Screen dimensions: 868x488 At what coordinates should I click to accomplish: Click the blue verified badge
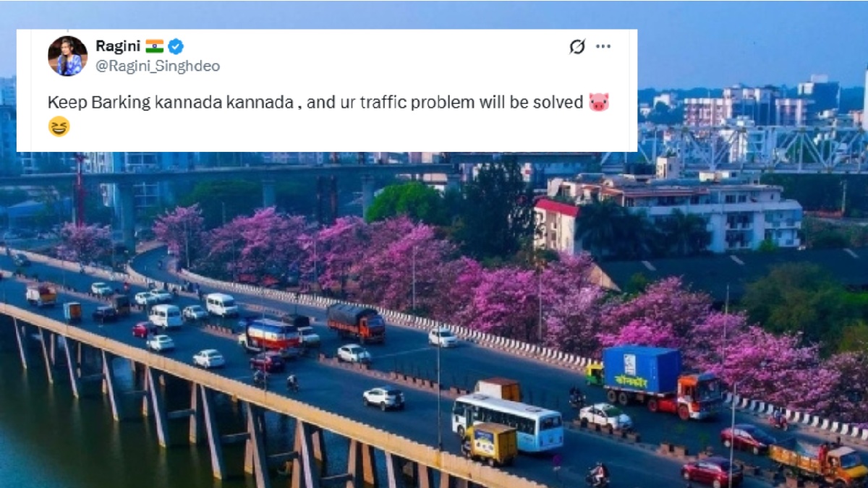[176, 47]
